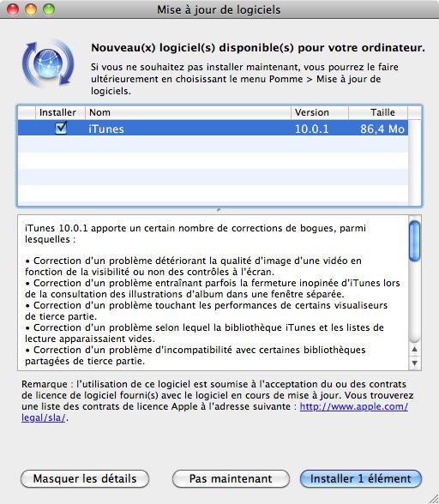The image size is (439, 504).
Task: Zoom the window with green button
Action: (49, 9)
